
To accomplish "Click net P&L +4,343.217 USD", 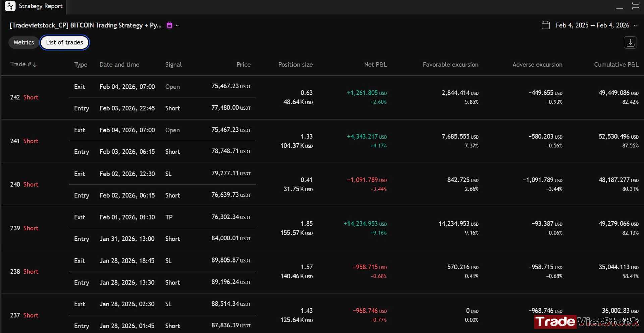I will 367,137.
